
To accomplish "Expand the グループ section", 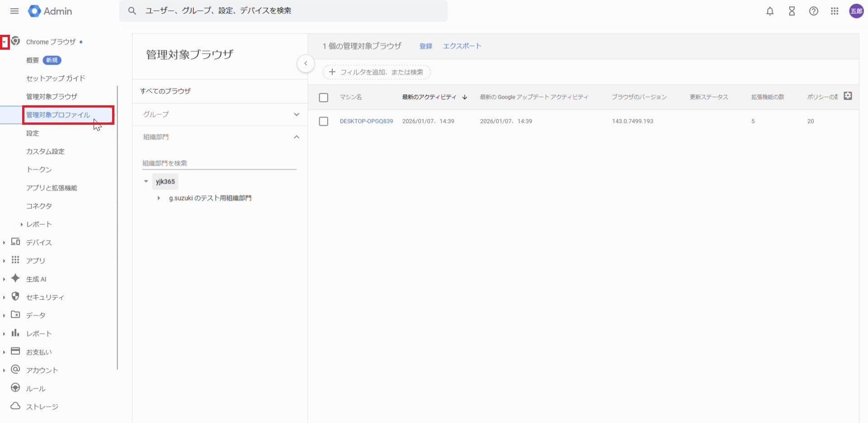I will click(x=296, y=114).
